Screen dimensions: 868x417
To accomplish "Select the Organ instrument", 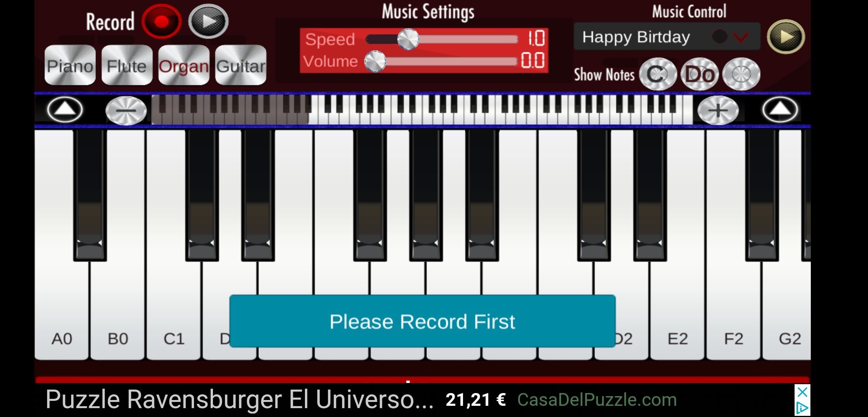I will [x=183, y=66].
